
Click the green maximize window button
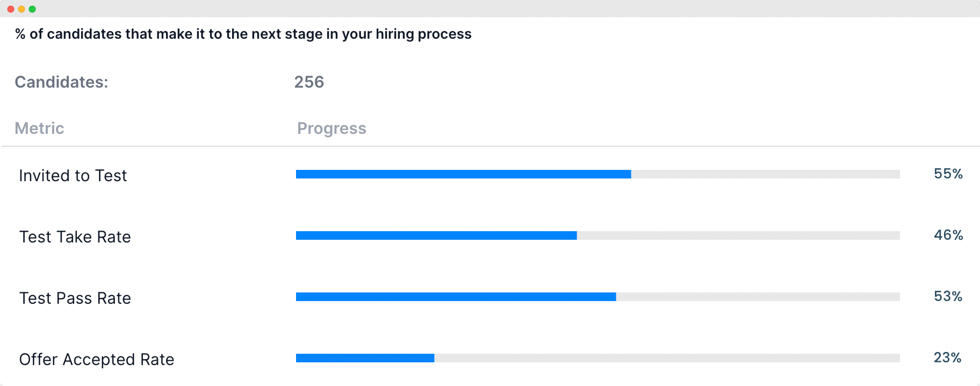coord(32,9)
